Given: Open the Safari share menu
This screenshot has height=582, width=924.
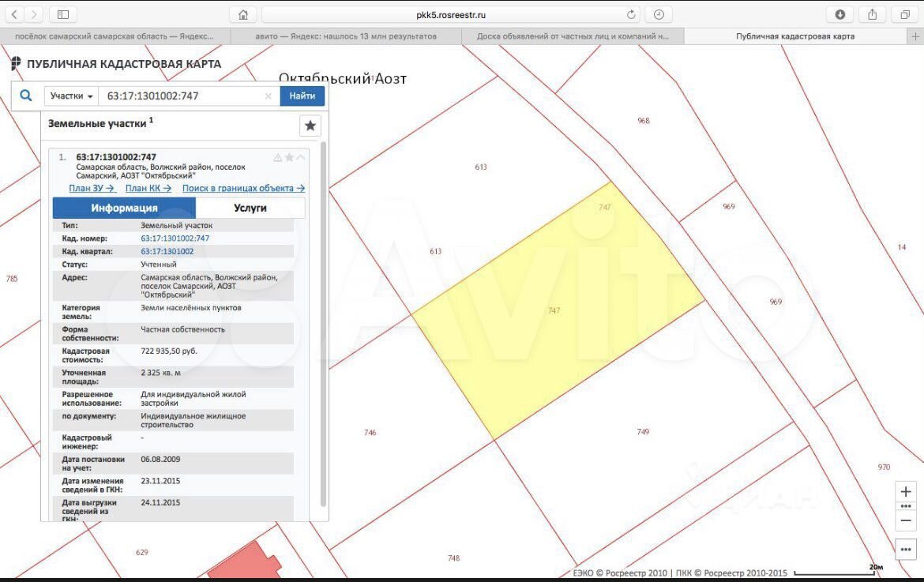Looking at the screenshot, I should point(872,15).
